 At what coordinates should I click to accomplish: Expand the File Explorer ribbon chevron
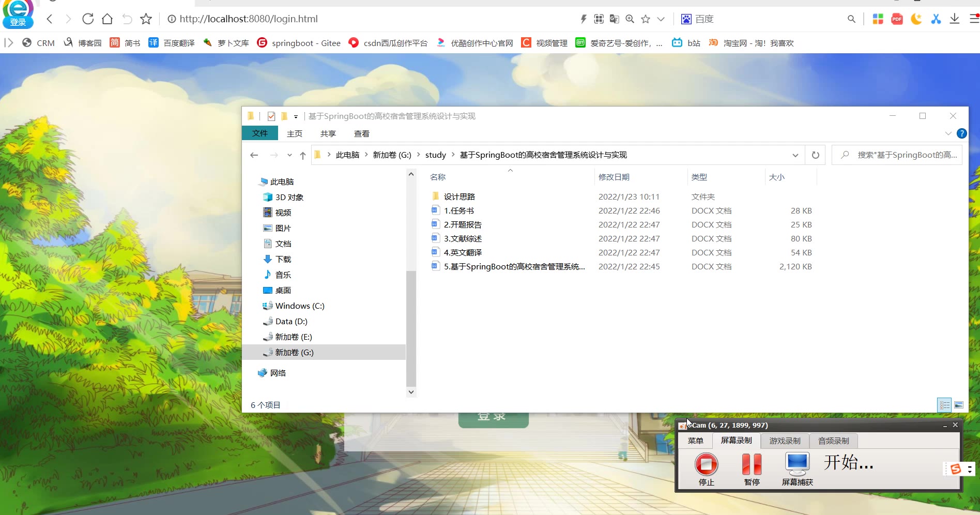[948, 133]
